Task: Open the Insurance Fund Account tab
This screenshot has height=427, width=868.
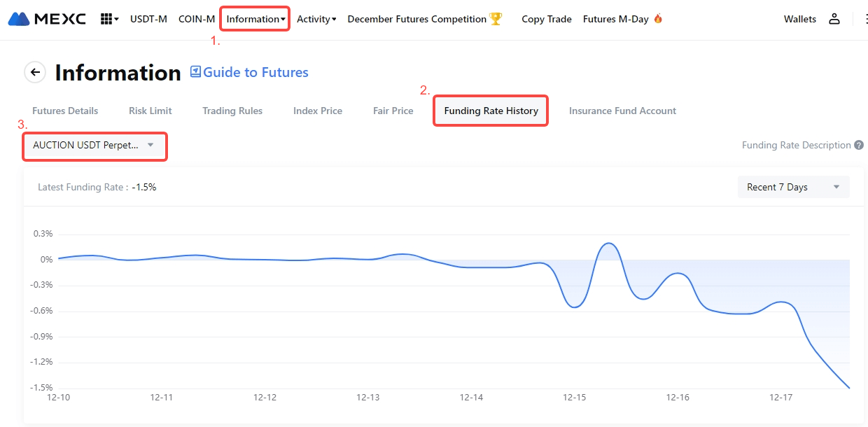Action: click(x=622, y=111)
